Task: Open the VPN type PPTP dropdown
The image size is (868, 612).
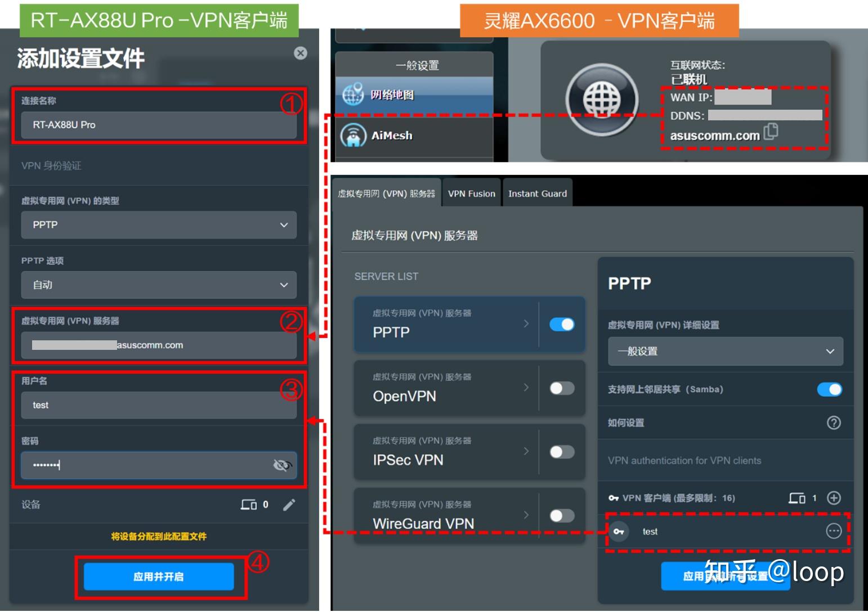Action: [159, 225]
